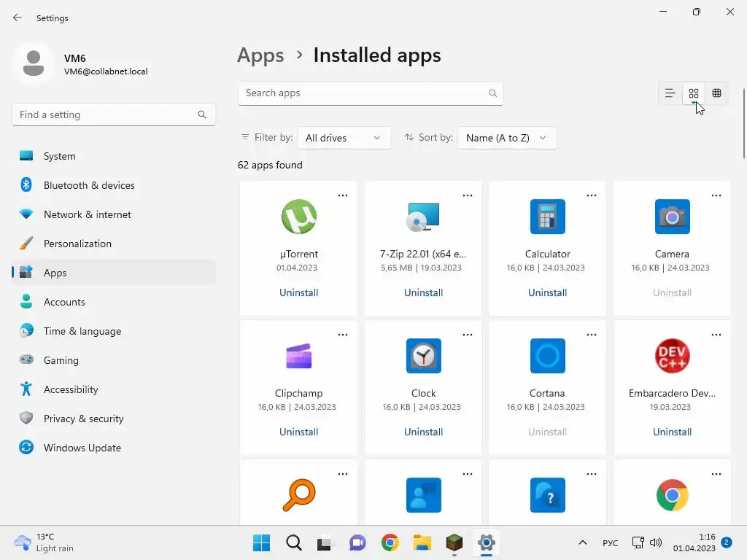Image resolution: width=747 pixels, height=560 pixels.
Task: Open clock and date in system tray
Action: coord(694,542)
